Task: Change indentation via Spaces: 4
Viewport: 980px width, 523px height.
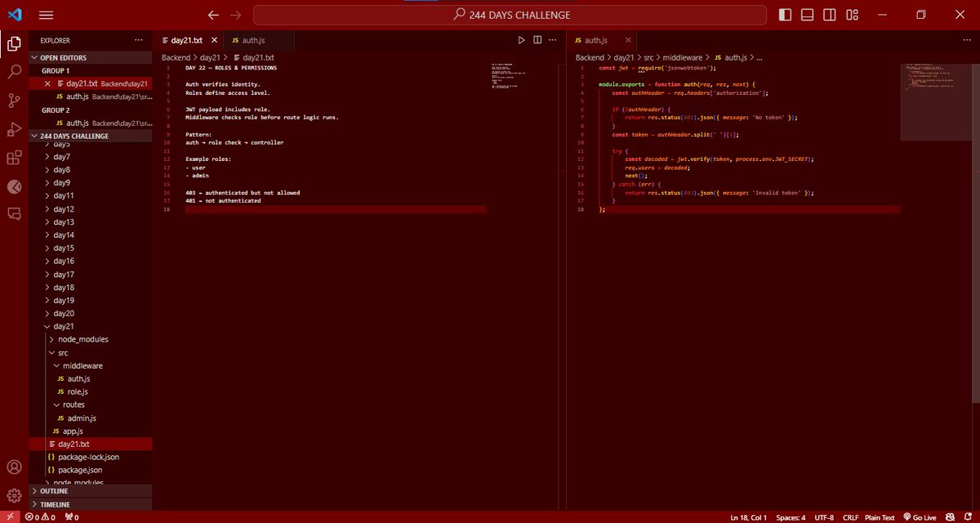Action: 791,516
